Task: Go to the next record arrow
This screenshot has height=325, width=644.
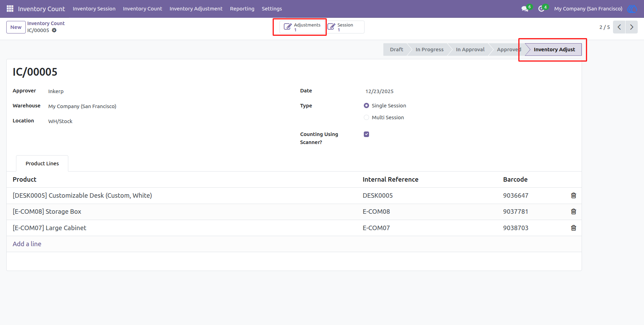Action: pyautogui.click(x=631, y=27)
